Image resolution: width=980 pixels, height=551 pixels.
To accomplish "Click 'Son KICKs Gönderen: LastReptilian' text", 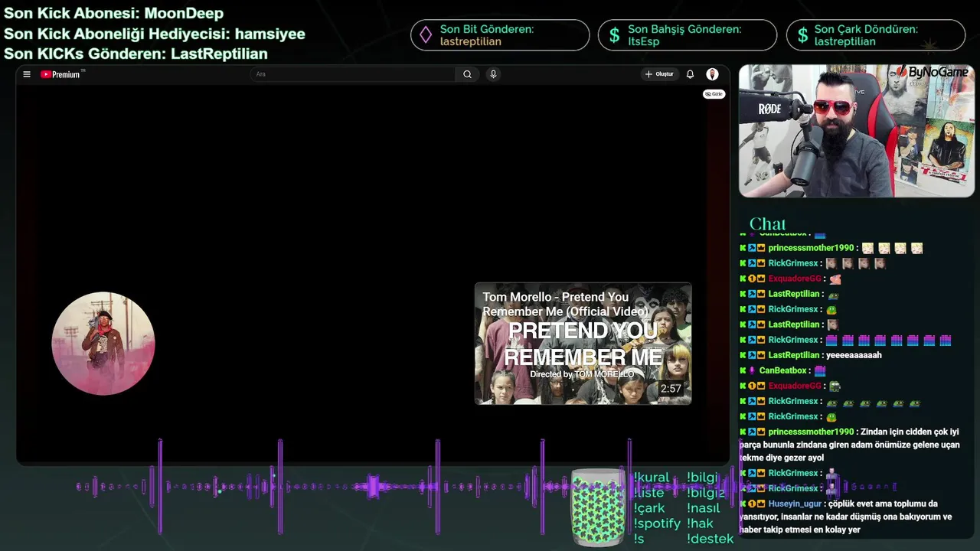I will click(136, 54).
